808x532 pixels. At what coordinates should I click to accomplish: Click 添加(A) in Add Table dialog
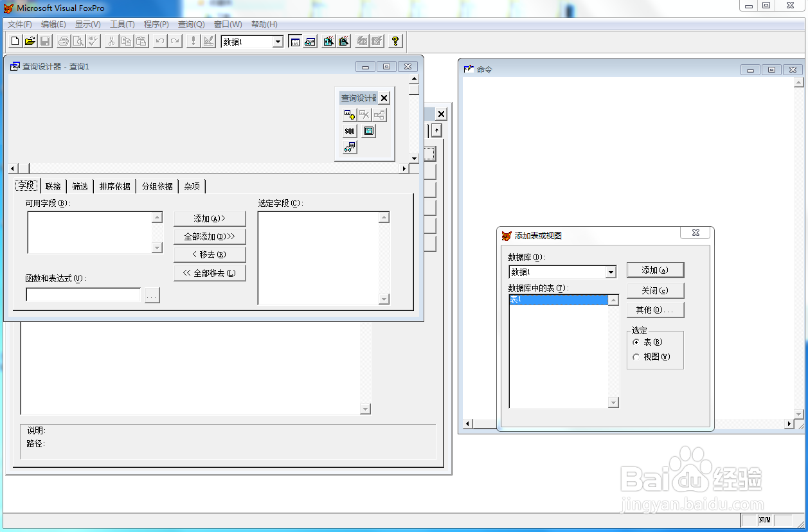[x=656, y=270]
